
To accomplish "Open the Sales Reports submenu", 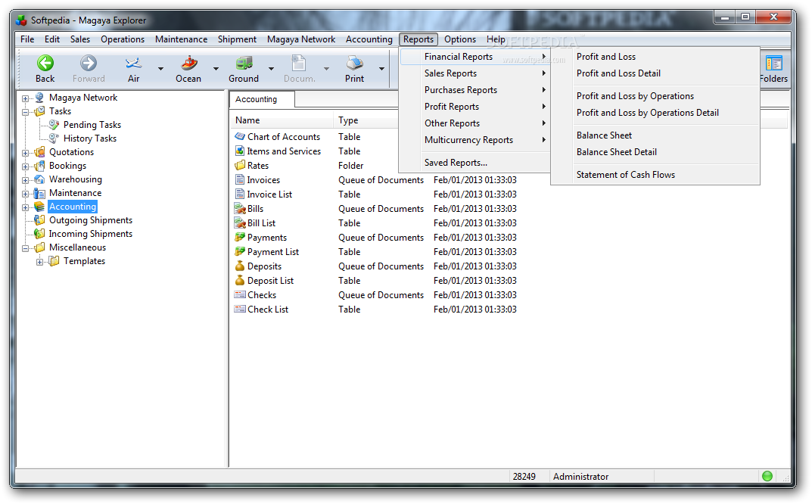I will click(475, 73).
